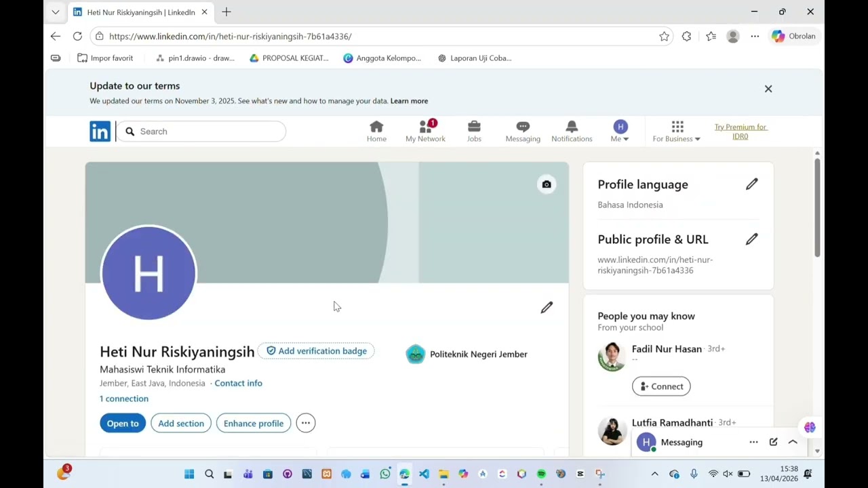Screen dimensions: 868x488
Task: Click the Mahasiswi Teknik Informatika headline
Action: pyautogui.click(x=162, y=369)
